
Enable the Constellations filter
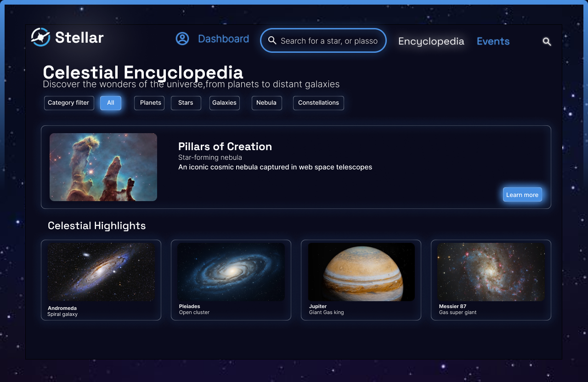pyautogui.click(x=318, y=103)
